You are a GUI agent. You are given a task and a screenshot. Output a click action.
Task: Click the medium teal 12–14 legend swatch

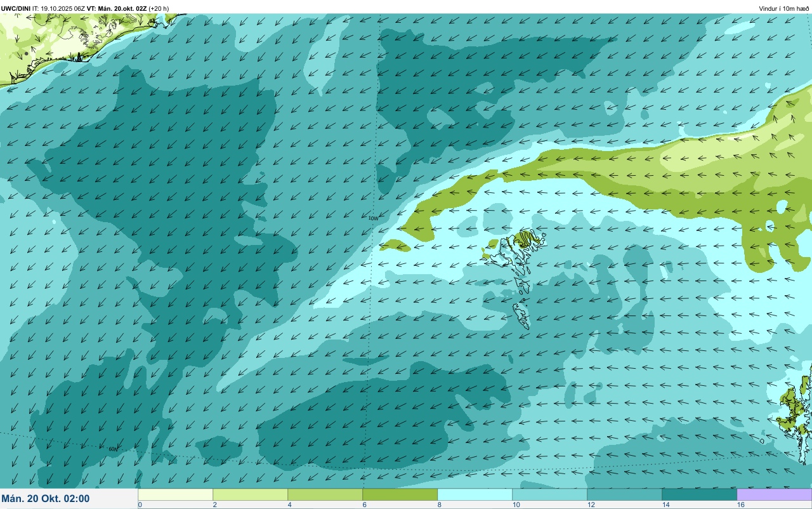click(x=624, y=494)
